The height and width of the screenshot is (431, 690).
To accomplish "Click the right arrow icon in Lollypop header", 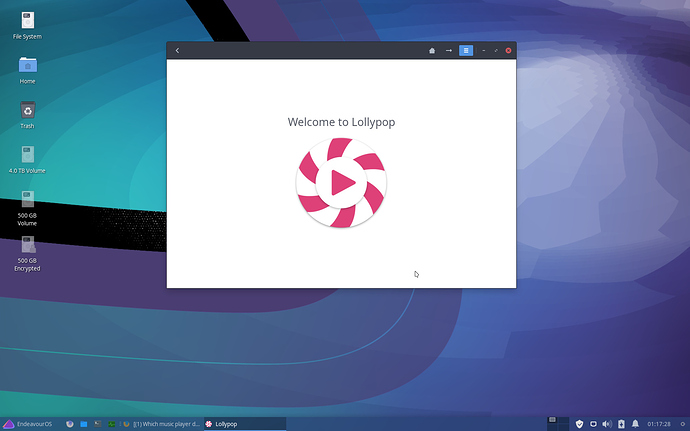I will 449,51.
